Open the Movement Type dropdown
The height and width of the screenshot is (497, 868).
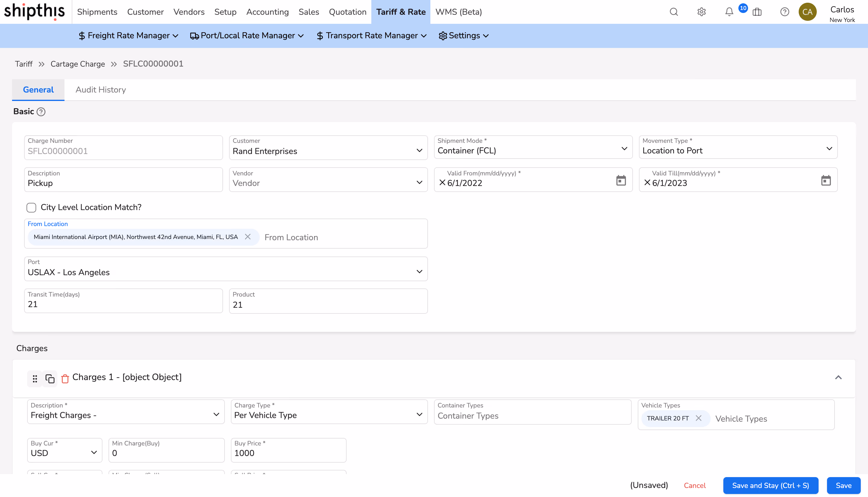[x=738, y=147]
